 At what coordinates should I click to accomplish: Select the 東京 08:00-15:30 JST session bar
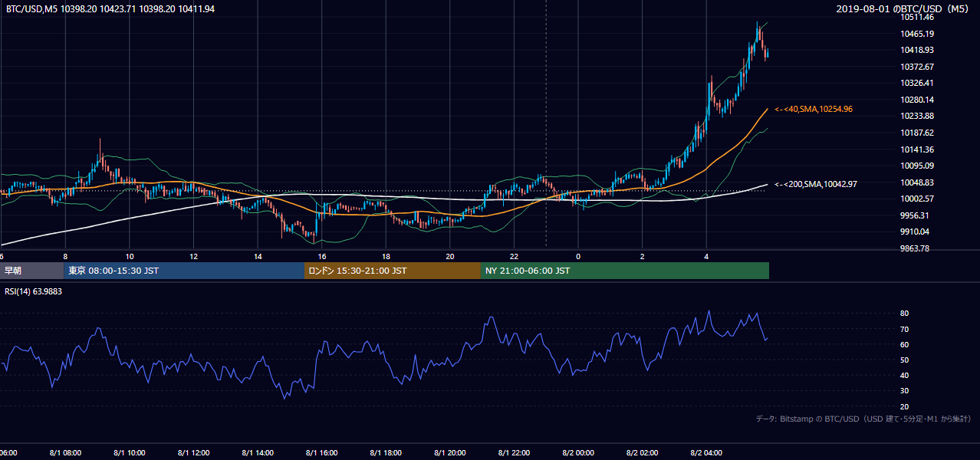click(x=184, y=271)
